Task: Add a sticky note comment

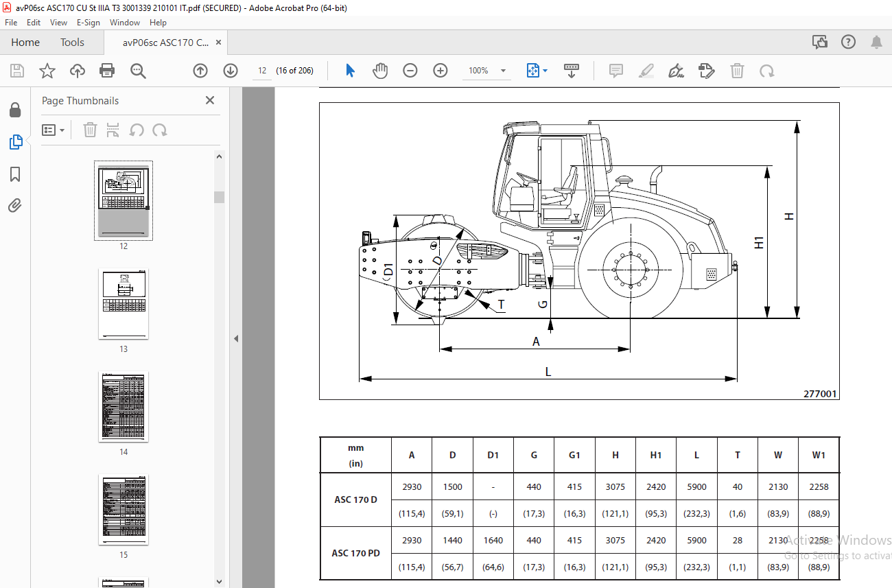Action: 615,71
